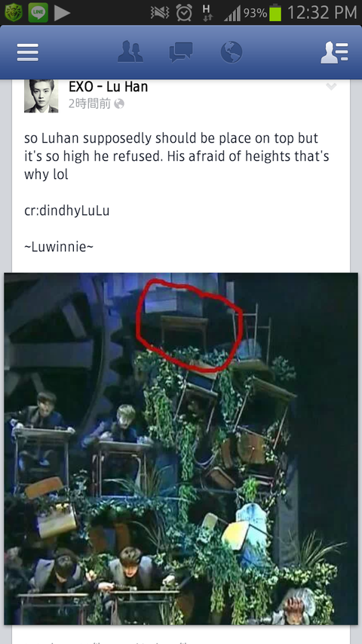Tap the green shield icon in status bar
Screen dimensions: 362x644
pyautogui.click(x=13, y=12)
